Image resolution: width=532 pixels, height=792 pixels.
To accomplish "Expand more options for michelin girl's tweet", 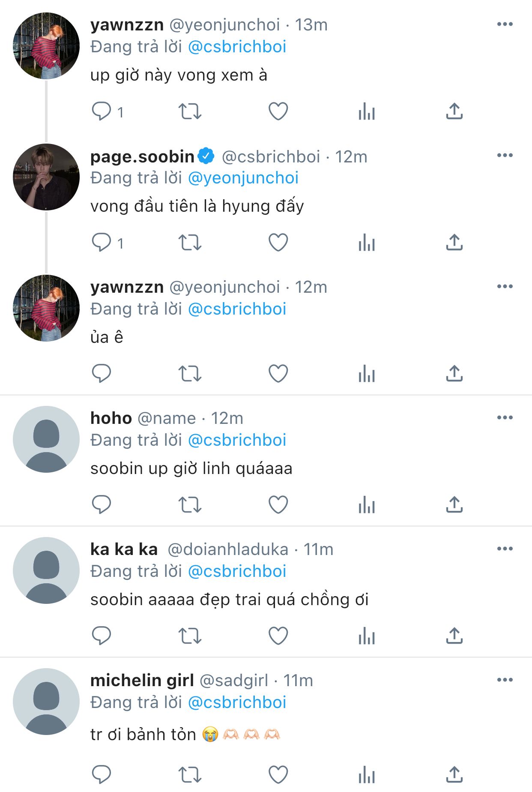I will point(505,680).
